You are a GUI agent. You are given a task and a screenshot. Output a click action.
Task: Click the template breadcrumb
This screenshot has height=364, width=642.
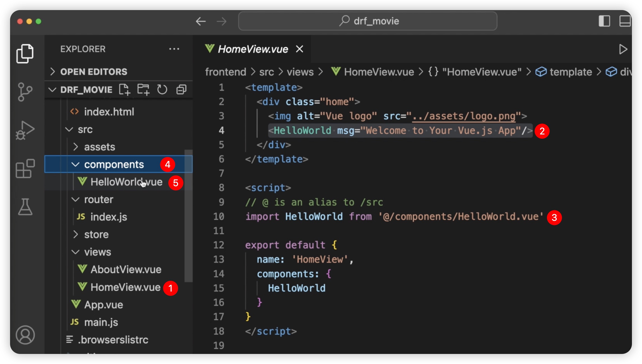pyautogui.click(x=564, y=72)
